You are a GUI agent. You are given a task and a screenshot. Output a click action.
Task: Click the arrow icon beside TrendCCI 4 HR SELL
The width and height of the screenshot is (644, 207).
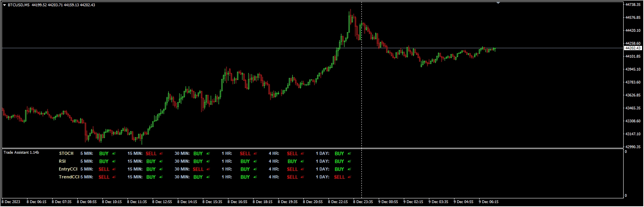(302, 177)
